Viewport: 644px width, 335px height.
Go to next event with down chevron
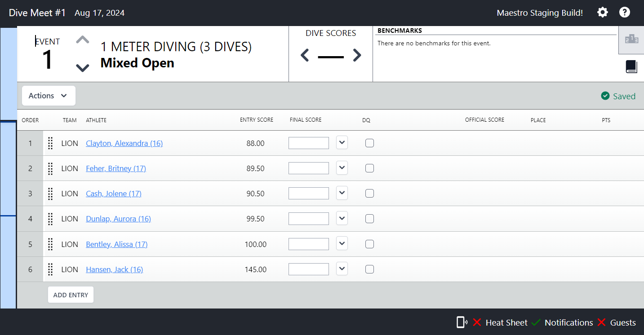click(83, 68)
